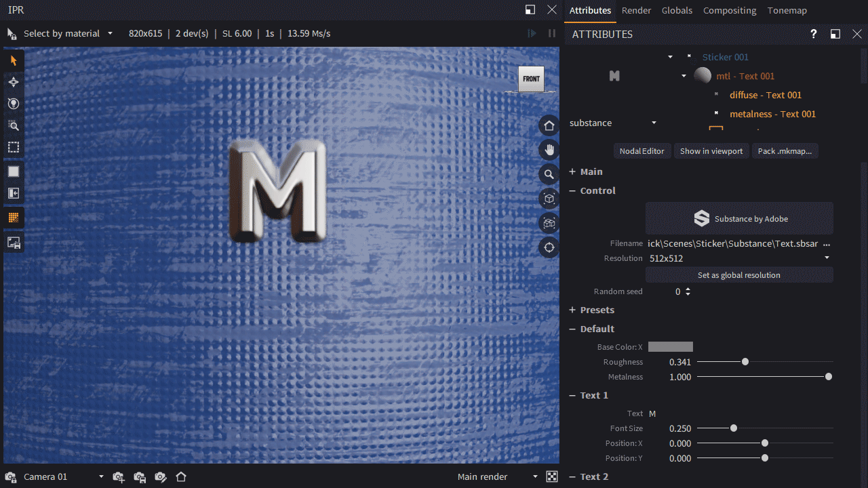Activate the move gizmo tool

[x=13, y=82]
